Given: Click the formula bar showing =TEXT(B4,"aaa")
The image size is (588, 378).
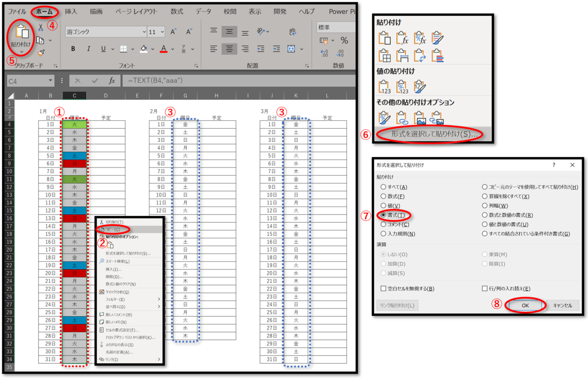Looking at the screenshot, I should coord(238,81).
